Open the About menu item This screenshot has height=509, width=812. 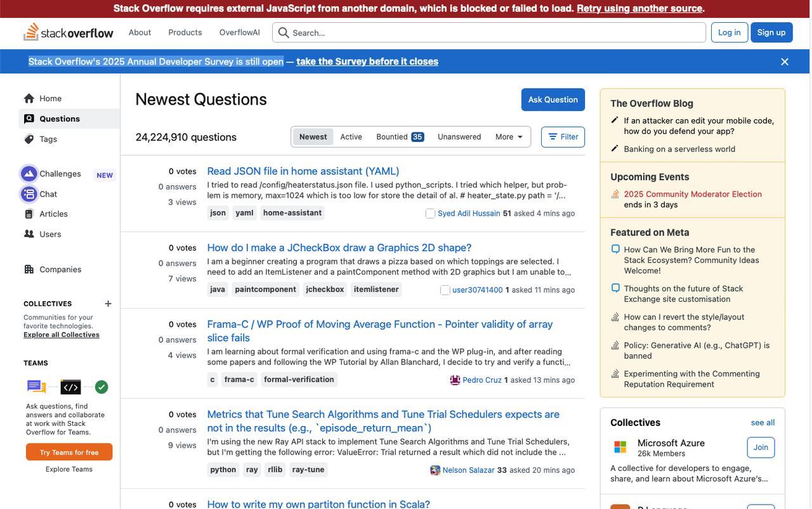[140, 32]
